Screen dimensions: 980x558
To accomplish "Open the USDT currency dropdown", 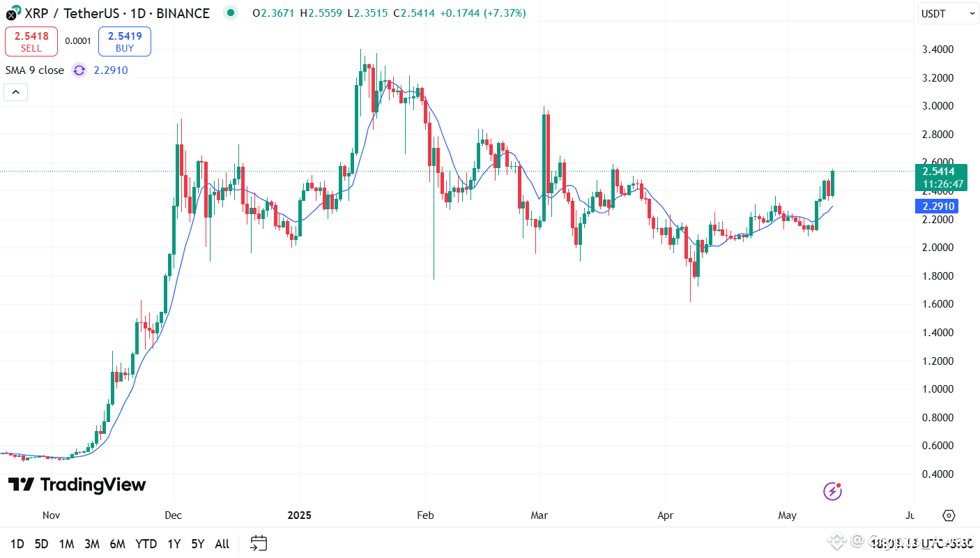I will [x=947, y=13].
